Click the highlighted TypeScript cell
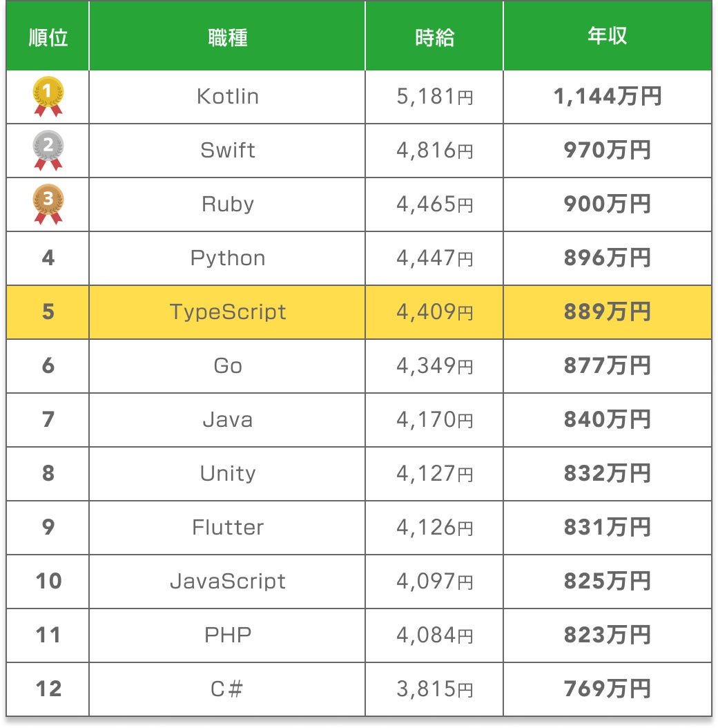The width and height of the screenshot is (718, 728). [x=227, y=312]
